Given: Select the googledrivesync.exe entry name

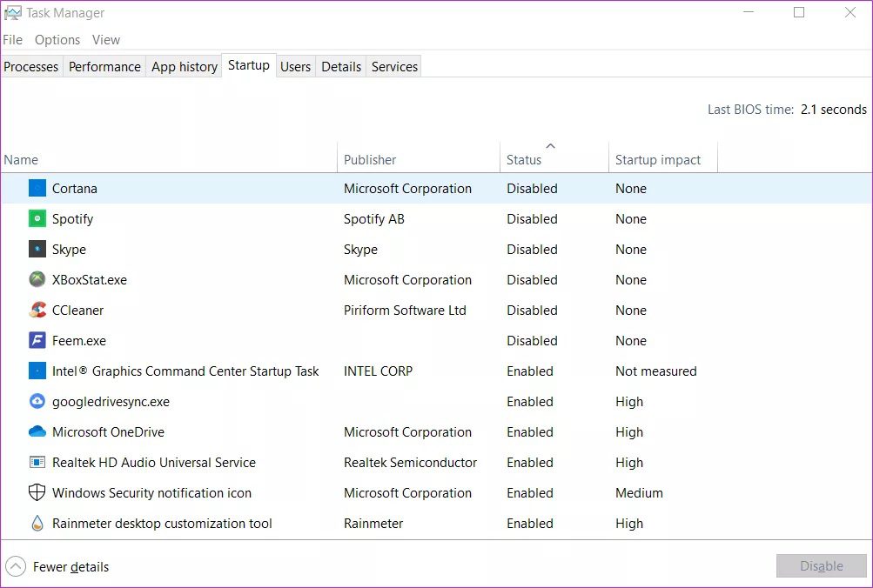Looking at the screenshot, I should (x=111, y=402).
